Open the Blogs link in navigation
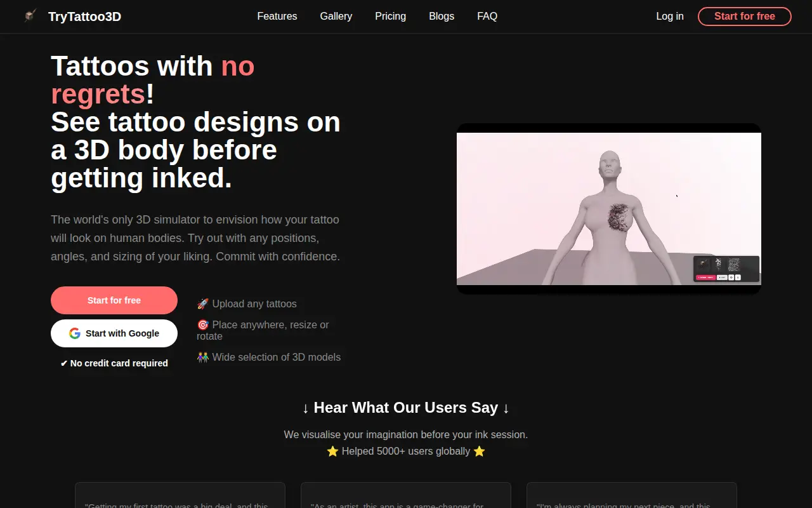Screen dimensions: 812x508 [x=442, y=16]
